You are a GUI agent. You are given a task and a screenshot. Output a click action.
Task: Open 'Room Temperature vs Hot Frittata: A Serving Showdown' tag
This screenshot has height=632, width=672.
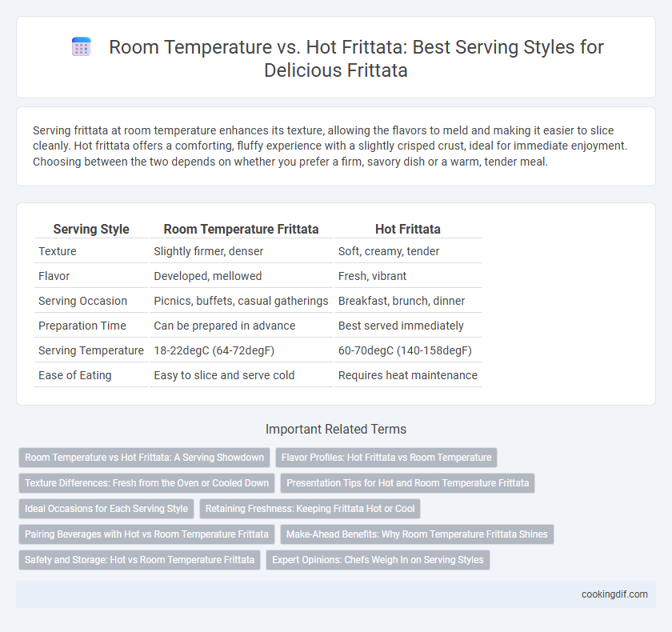145,457
